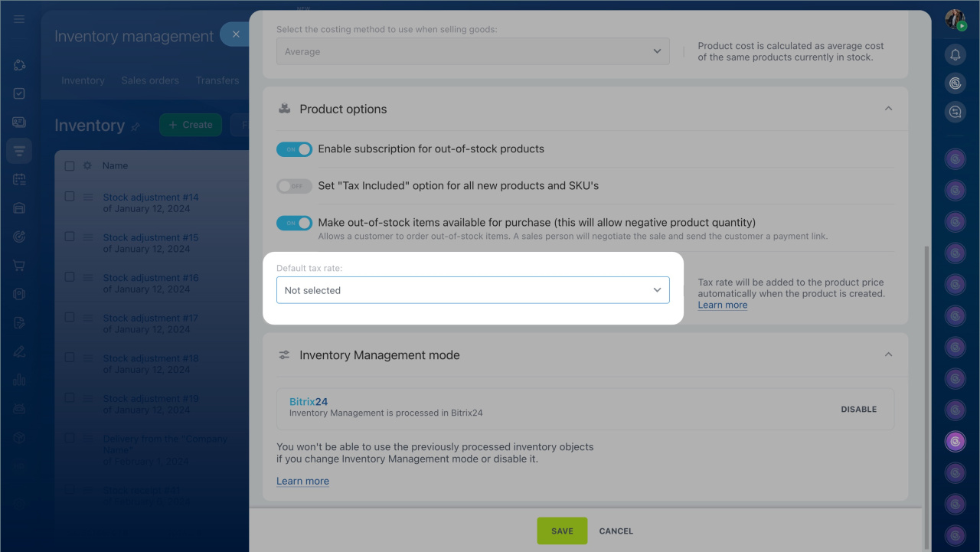Click the gear icon in table header
980x552 pixels.
click(x=87, y=165)
